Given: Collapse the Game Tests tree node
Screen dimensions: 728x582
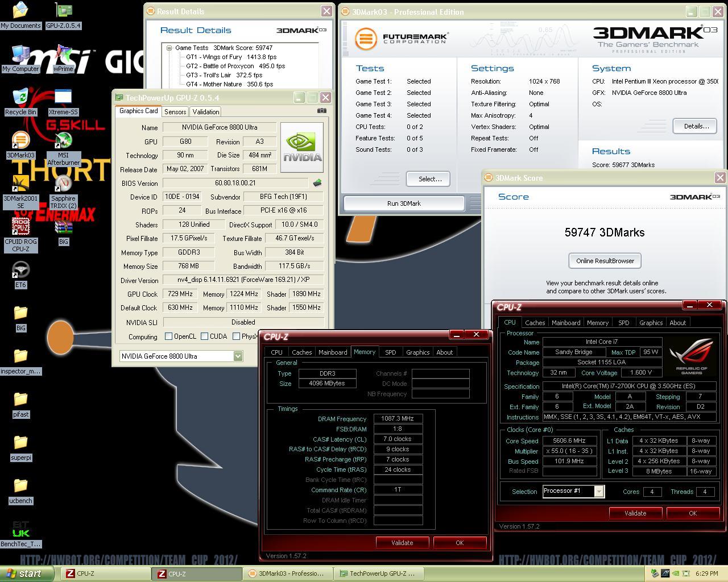Looking at the screenshot, I should click(x=169, y=48).
